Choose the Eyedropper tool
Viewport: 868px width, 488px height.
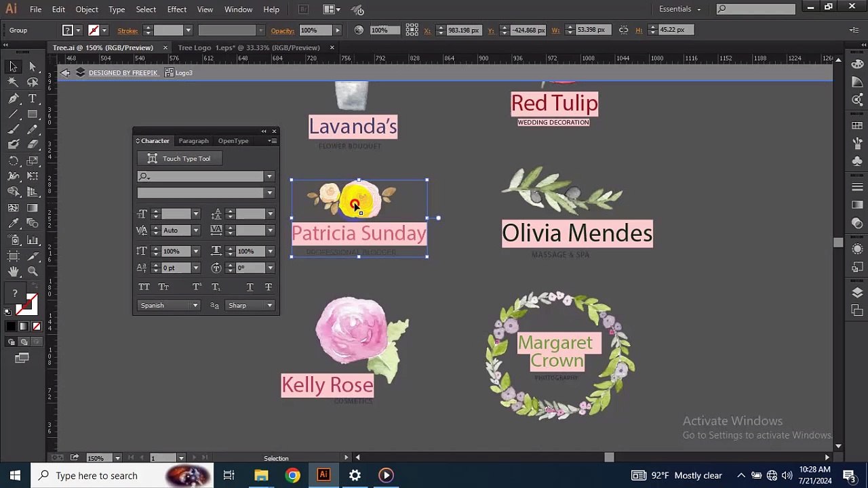(13, 224)
